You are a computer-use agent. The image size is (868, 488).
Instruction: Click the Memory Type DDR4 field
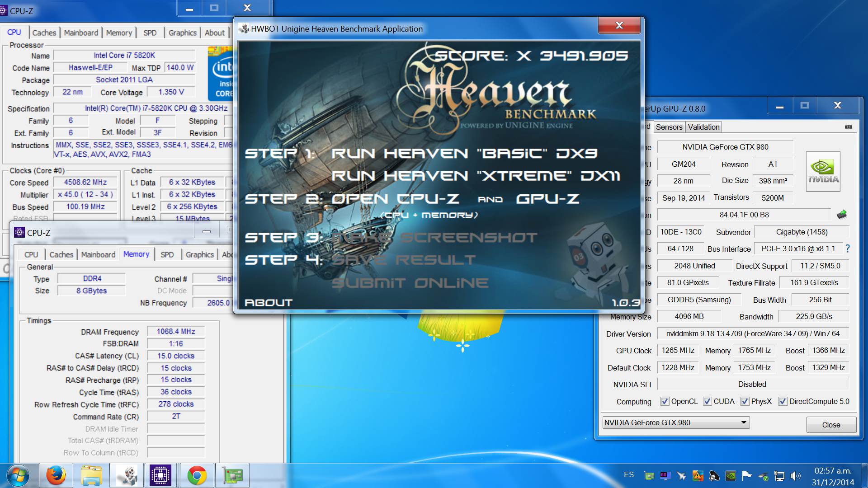click(x=92, y=278)
